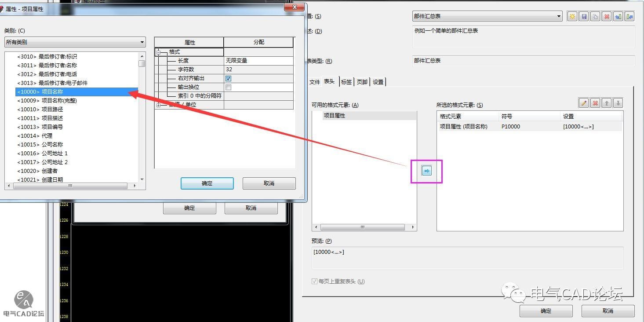This screenshot has width=644, height=322.
Task: Click 确定 in the 属性 dialog
Action: click(207, 183)
